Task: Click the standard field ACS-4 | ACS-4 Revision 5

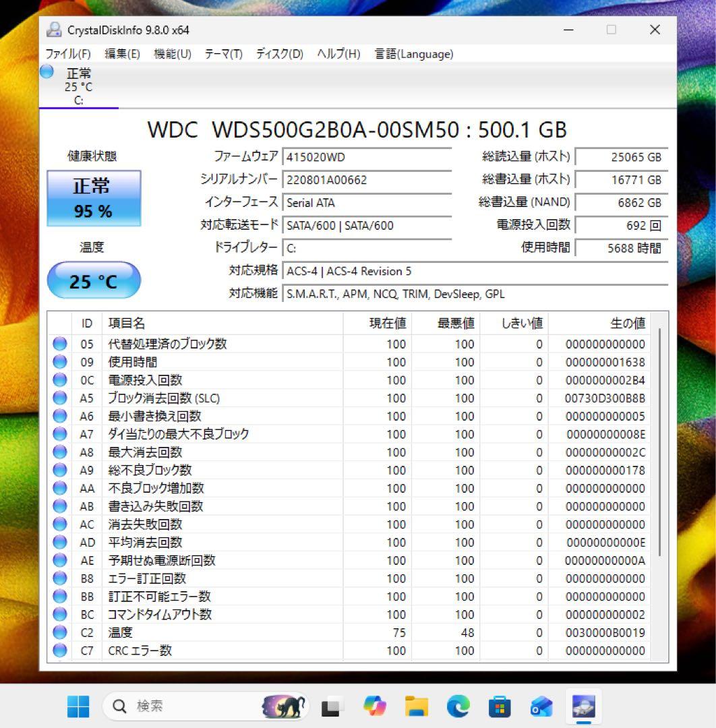Action: click(x=475, y=271)
